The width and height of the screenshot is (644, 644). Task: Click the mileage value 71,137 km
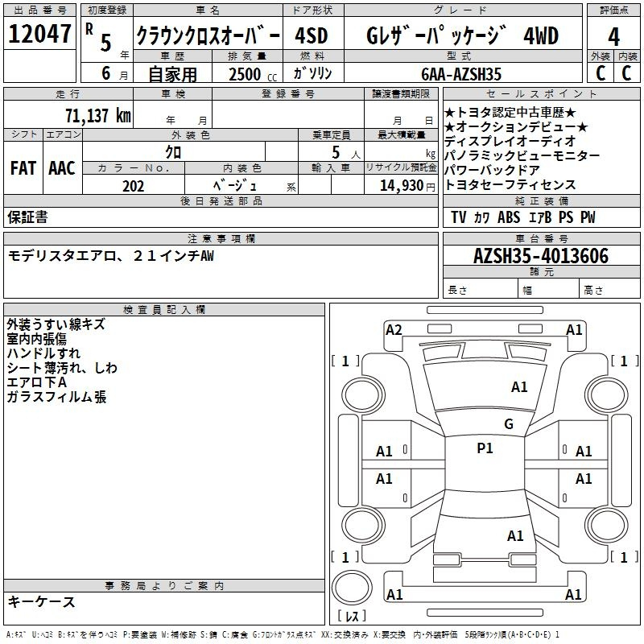[x=98, y=115]
